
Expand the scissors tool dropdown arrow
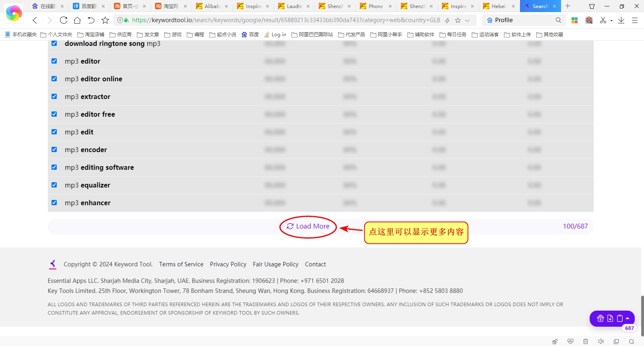tap(611, 21)
